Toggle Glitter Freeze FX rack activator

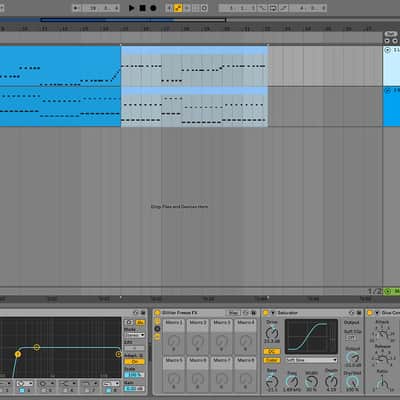click(157, 313)
